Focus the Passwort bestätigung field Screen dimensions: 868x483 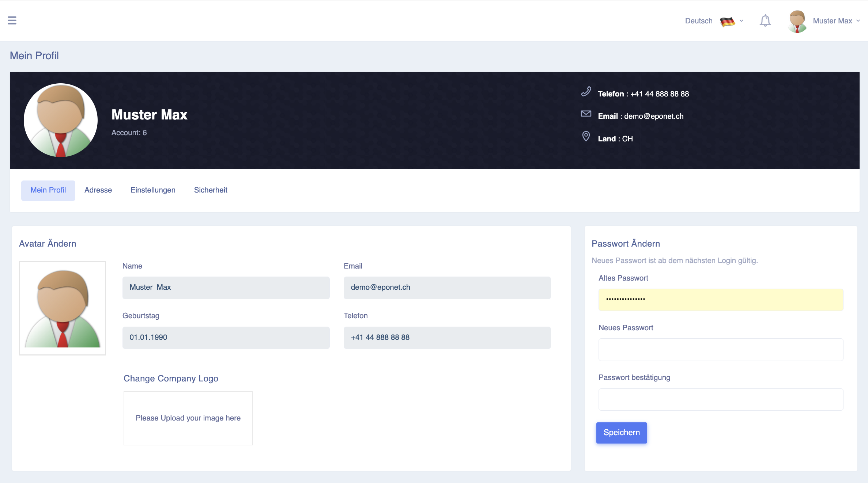[x=721, y=399]
